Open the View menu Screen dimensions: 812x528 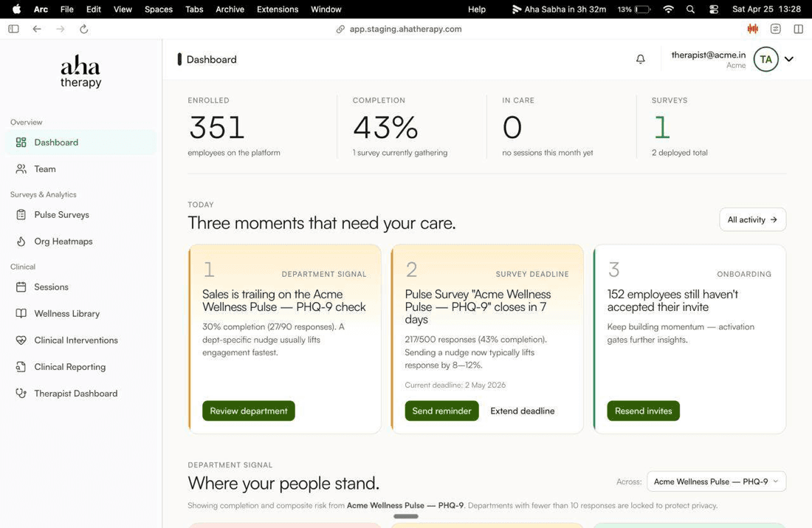pos(123,10)
